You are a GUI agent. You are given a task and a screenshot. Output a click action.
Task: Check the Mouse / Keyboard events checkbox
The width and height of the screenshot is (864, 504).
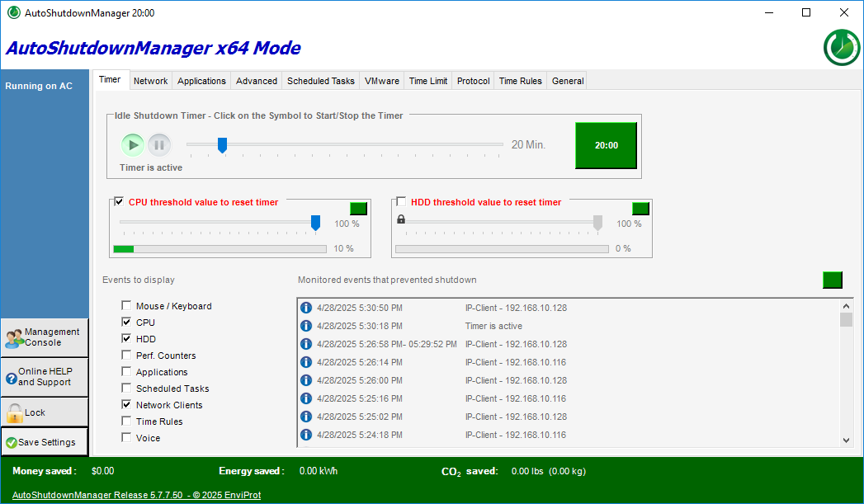point(126,306)
